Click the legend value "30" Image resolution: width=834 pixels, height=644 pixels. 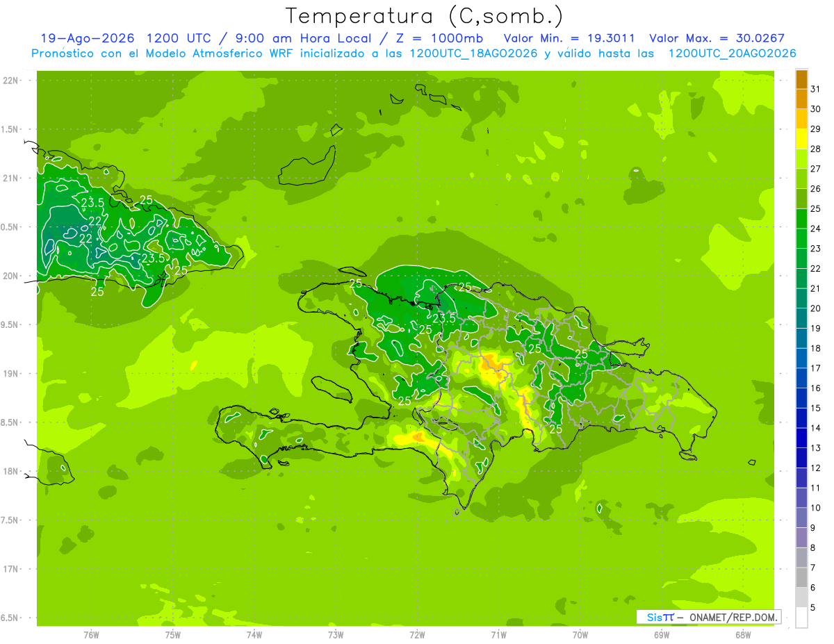coord(816,109)
